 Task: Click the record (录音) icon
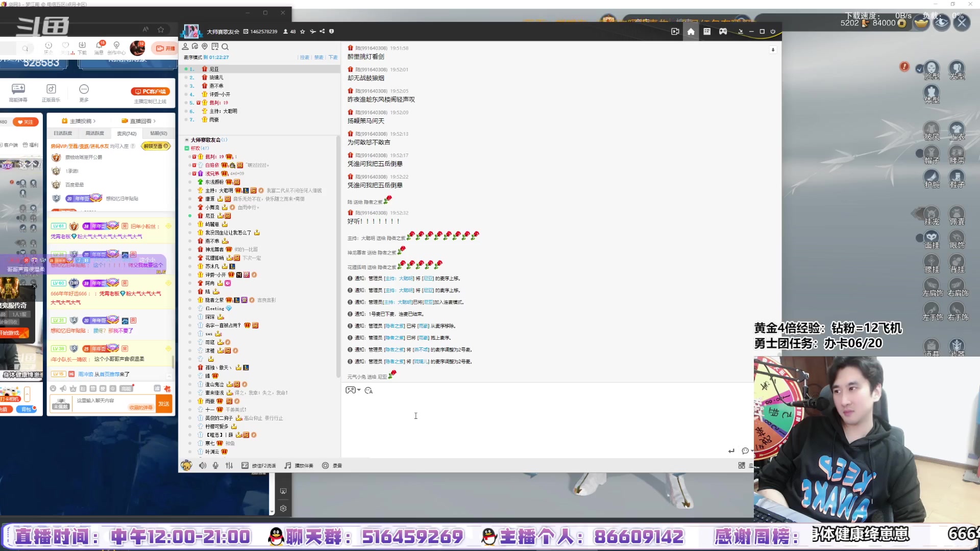pos(325,465)
